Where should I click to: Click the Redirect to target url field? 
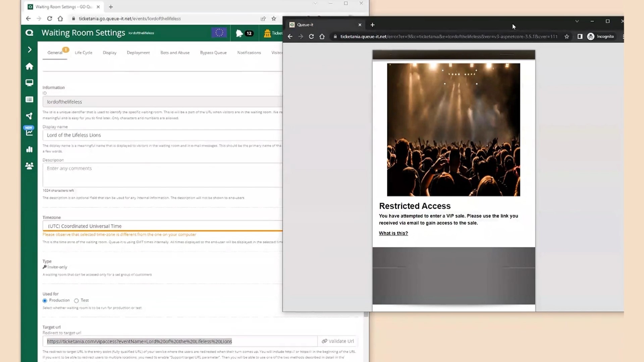tap(180, 341)
